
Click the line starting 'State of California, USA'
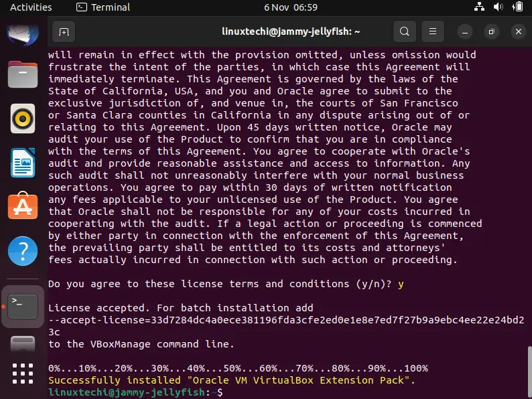[250, 91]
